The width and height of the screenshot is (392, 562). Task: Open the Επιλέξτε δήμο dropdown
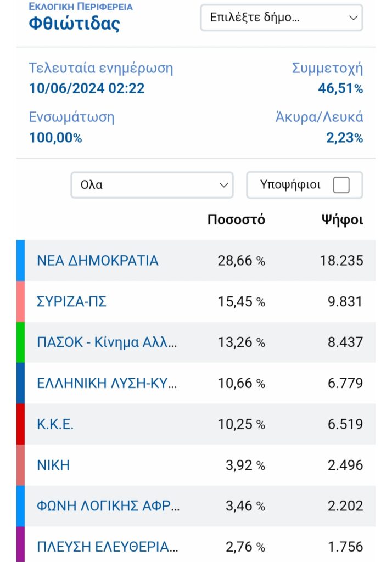point(282,18)
